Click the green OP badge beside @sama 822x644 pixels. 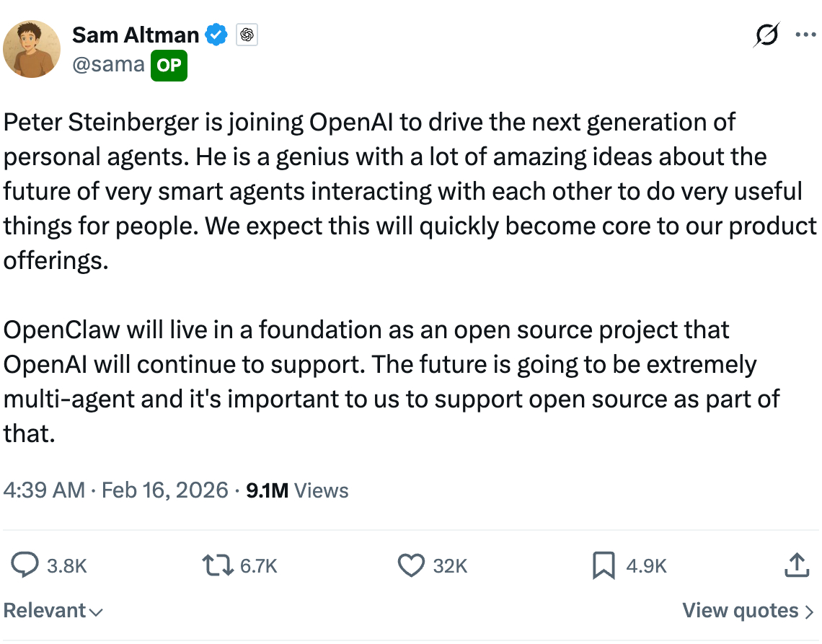(x=169, y=65)
